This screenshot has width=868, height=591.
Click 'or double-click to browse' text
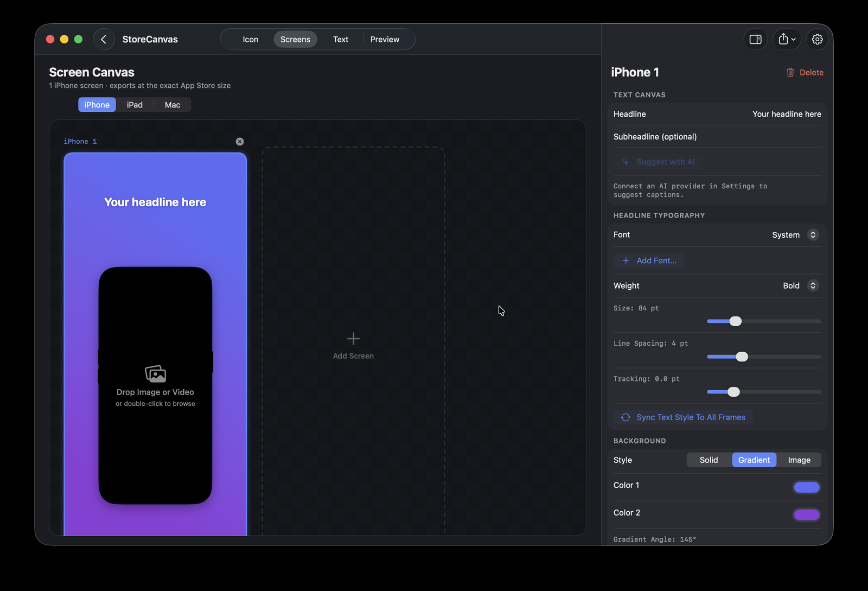tap(155, 404)
